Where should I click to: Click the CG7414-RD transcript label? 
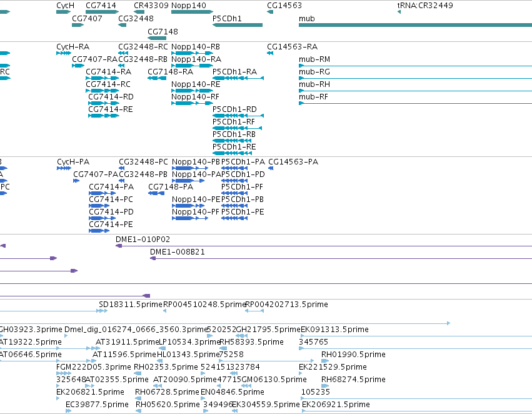click(x=111, y=97)
